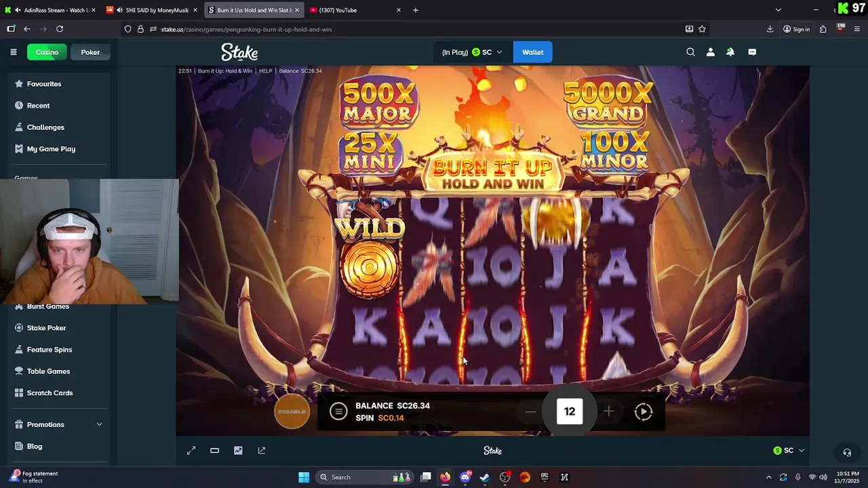Screen dimensions: 868x488
Task: Click the Wallet button
Action: pos(532,52)
